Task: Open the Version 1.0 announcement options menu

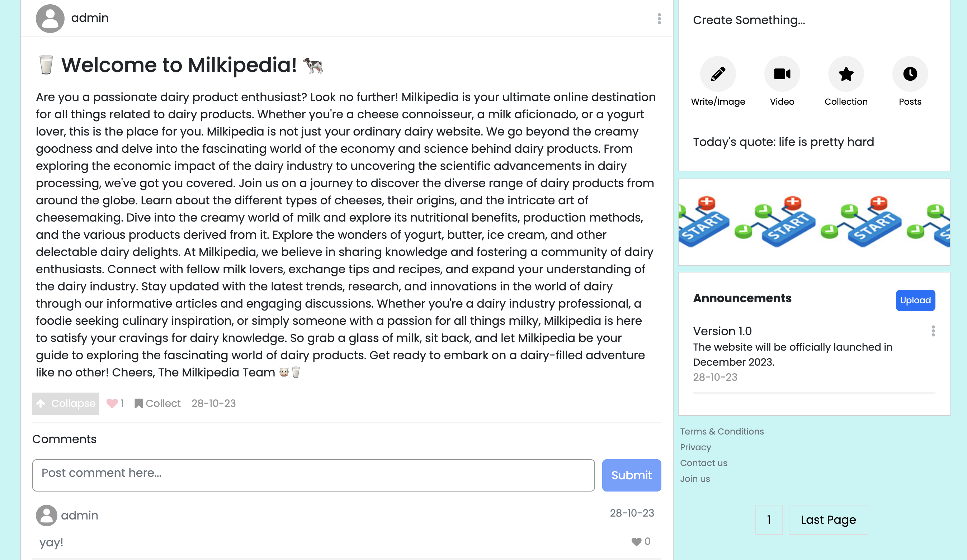Action: (933, 331)
